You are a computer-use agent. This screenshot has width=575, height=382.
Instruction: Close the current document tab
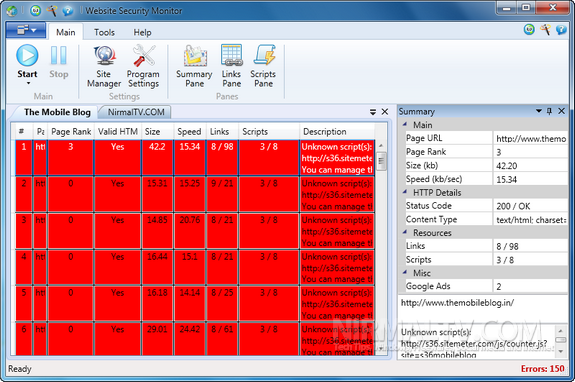[x=385, y=111]
